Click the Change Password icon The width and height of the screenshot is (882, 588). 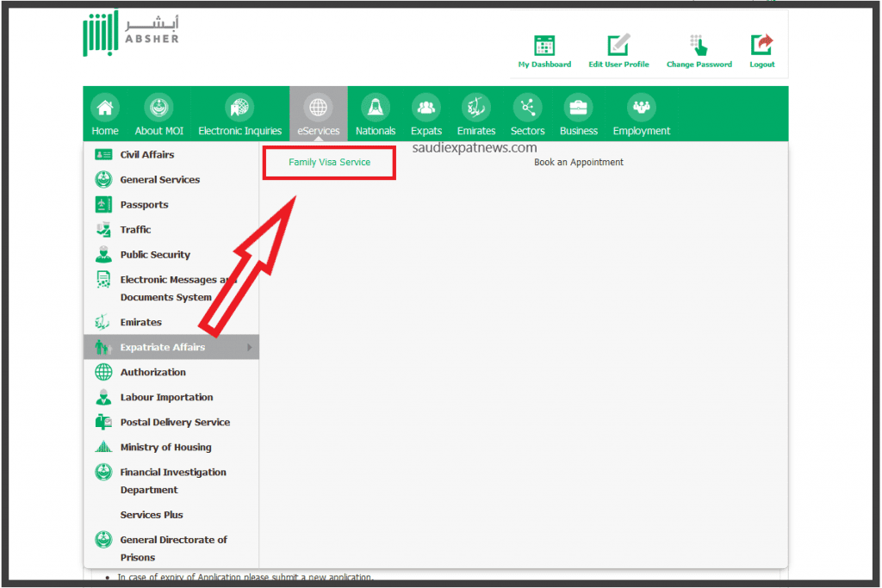pyautogui.click(x=699, y=46)
